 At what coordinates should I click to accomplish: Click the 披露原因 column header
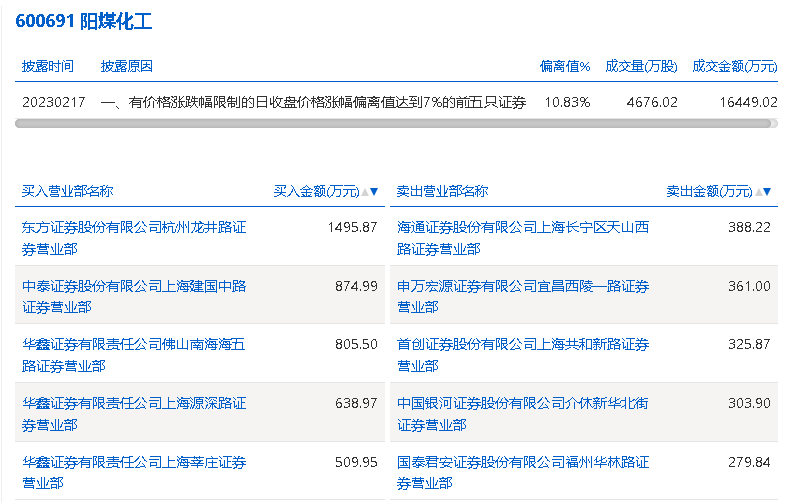(x=126, y=66)
